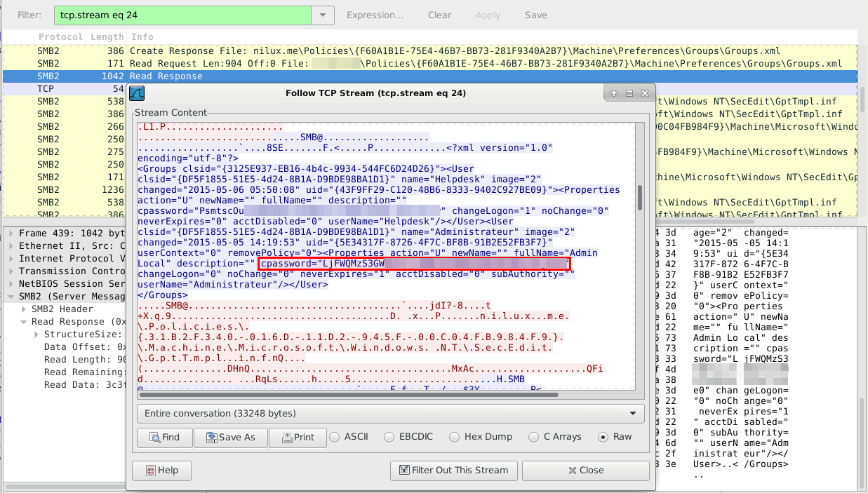Open the display filter history dropdown arrow

click(322, 15)
